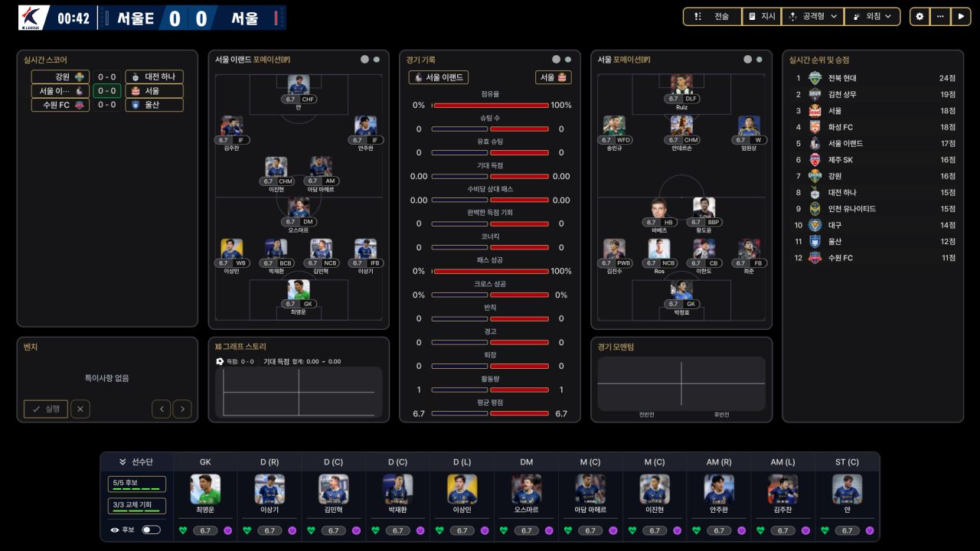Click the K League logo in scoreboard

[34, 18]
